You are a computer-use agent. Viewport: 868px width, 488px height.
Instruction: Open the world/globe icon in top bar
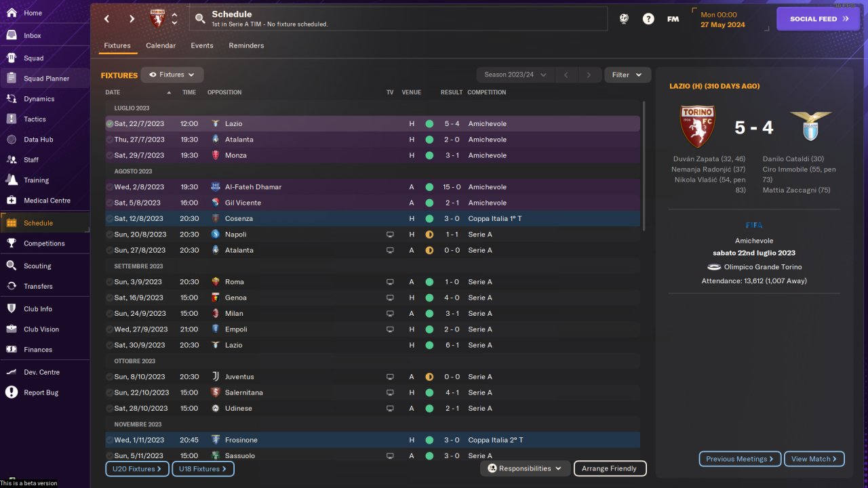pos(624,19)
